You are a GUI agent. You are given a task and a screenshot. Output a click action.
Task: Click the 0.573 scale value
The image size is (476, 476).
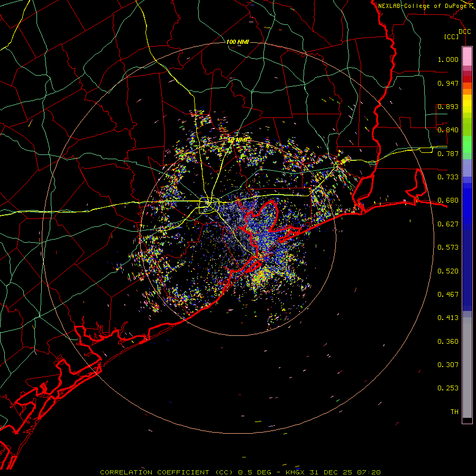point(448,248)
